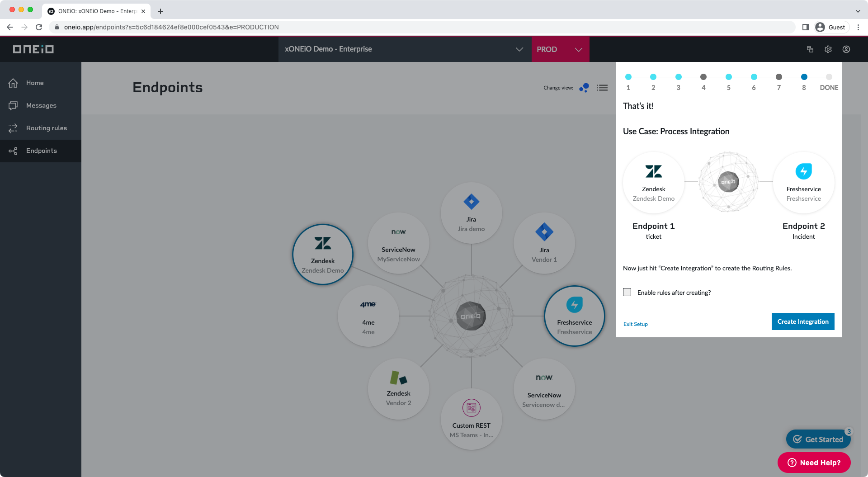Jump to step 4 on the setup progress bar
Viewport: 868px width, 477px height.
[x=703, y=77]
